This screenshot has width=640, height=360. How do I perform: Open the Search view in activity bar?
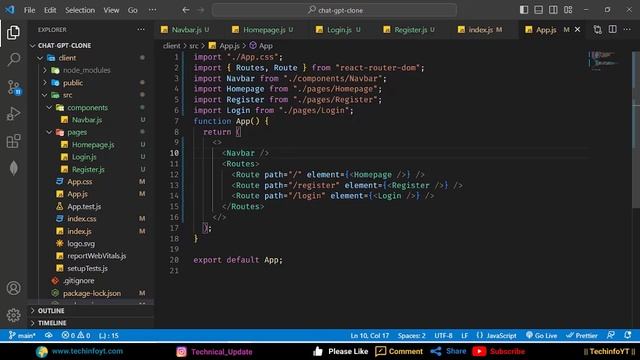tap(13, 60)
